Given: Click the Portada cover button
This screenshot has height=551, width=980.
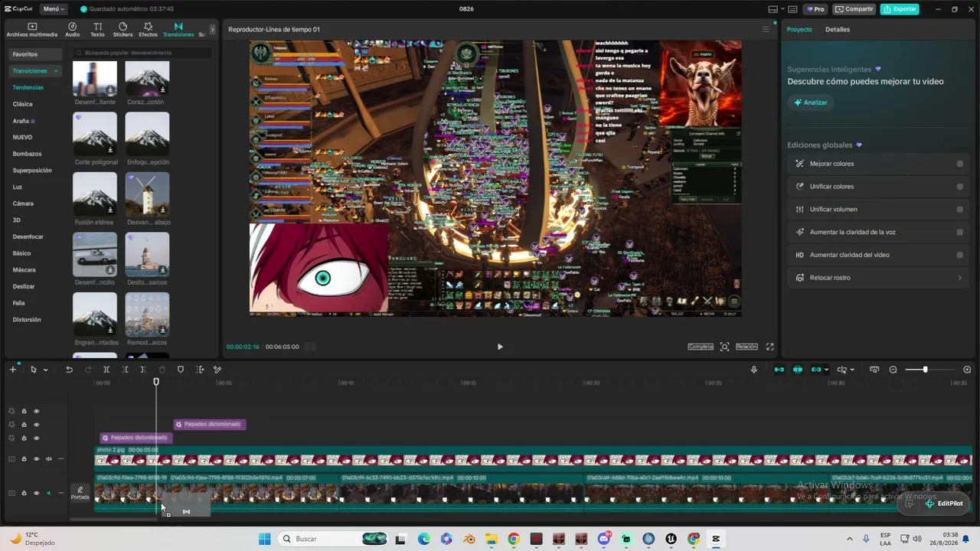Looking at the screenshot, I should (80, 493).
